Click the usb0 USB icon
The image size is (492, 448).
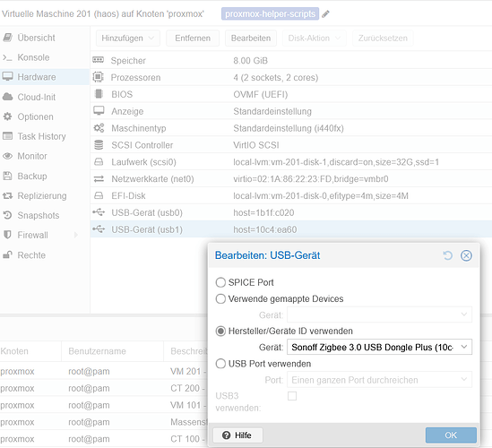click(x=99, y=212)
